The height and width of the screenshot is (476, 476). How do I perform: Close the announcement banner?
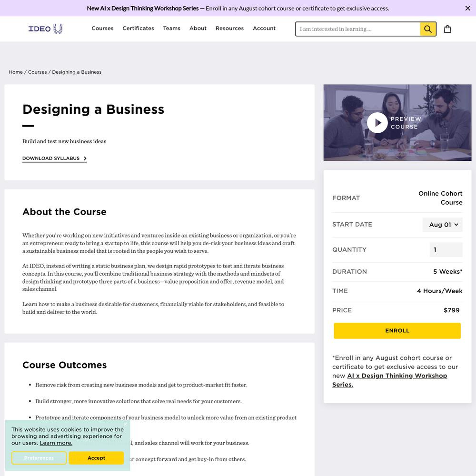[x=467, y=8]
